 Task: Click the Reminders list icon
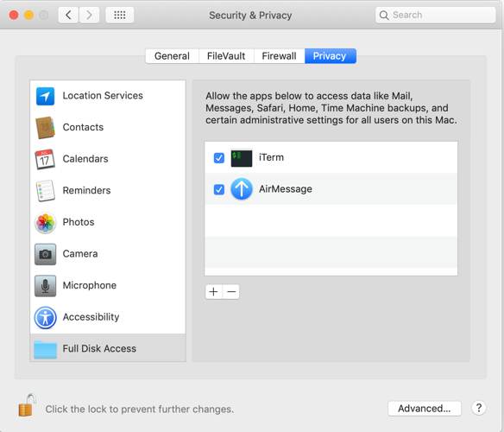point(45,191)
